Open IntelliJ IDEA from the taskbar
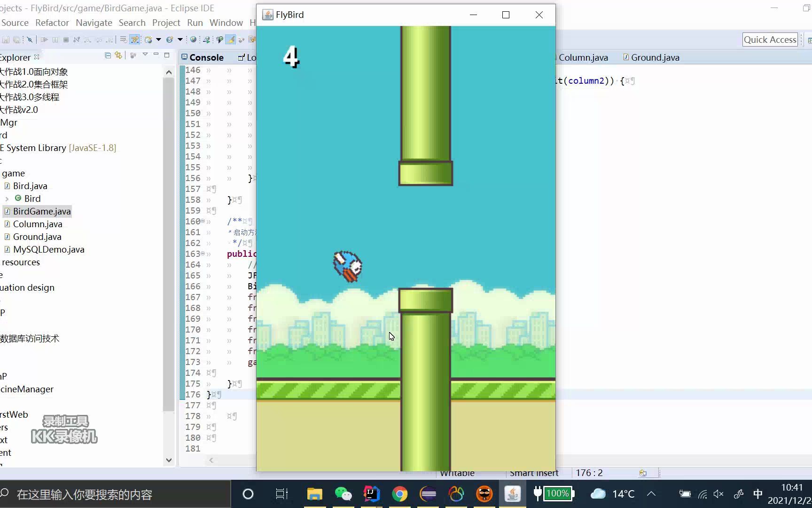The width and height of the screenshot is (812, 508). click(x=371, y=494)
